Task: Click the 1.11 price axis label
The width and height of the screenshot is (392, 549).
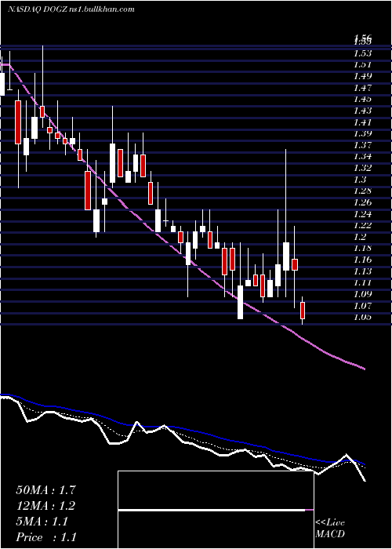Action: click(362, 282)
